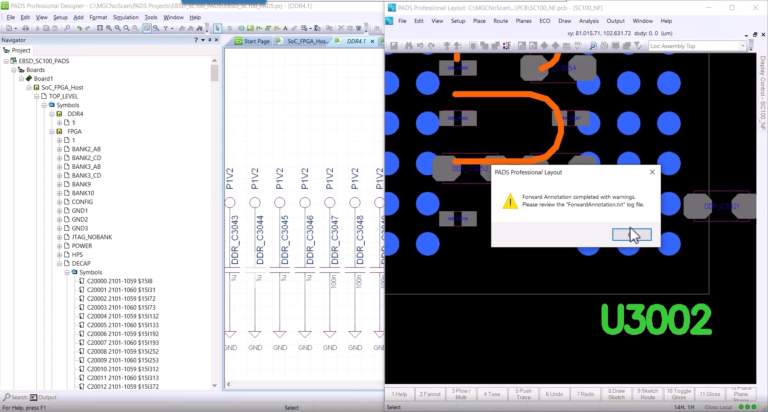Toggle the highlighted cross-probe toolbar button
The height and width of the screenshot is (412, 768).
pos(146,28)
